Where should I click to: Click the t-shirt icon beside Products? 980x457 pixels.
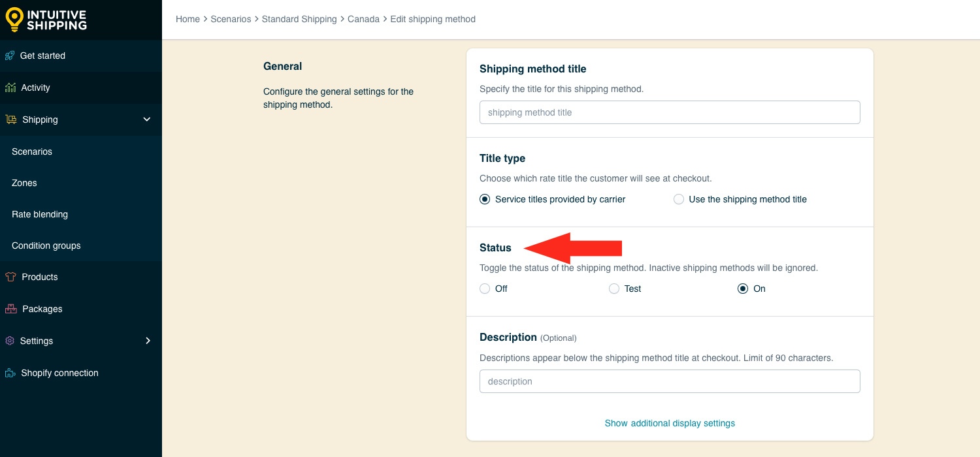tap(10, 277)
